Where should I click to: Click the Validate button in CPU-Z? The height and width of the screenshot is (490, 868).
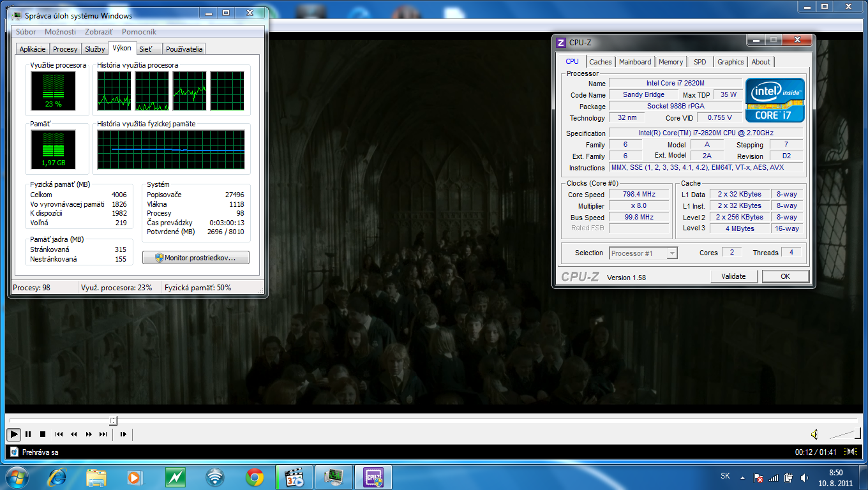pyautogui.click(x=734, y=276)
